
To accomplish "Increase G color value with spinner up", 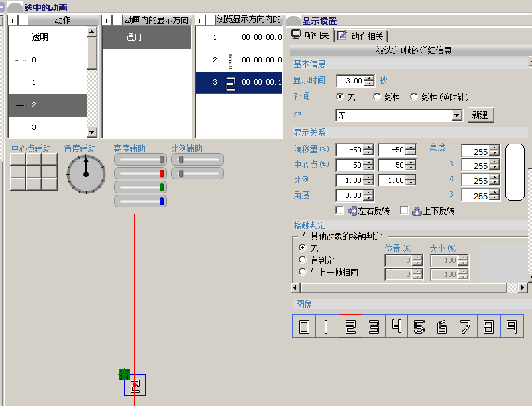I will (x=494, y=178).
